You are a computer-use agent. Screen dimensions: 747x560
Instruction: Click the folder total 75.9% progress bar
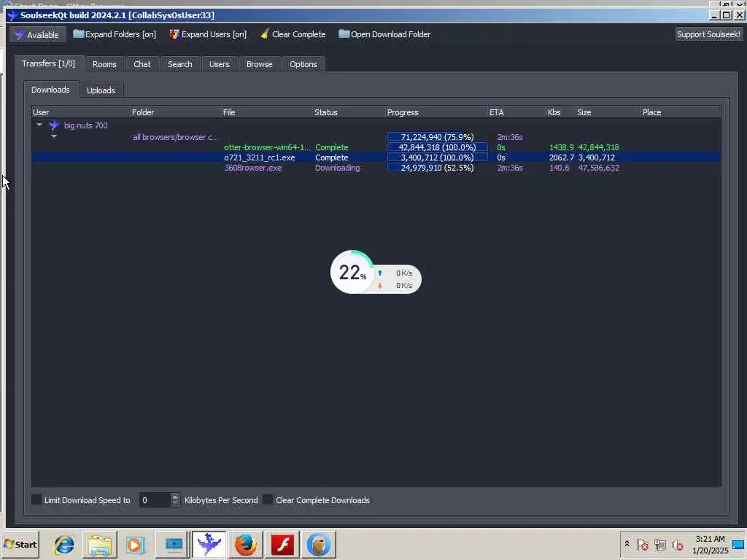click(438, 137)
